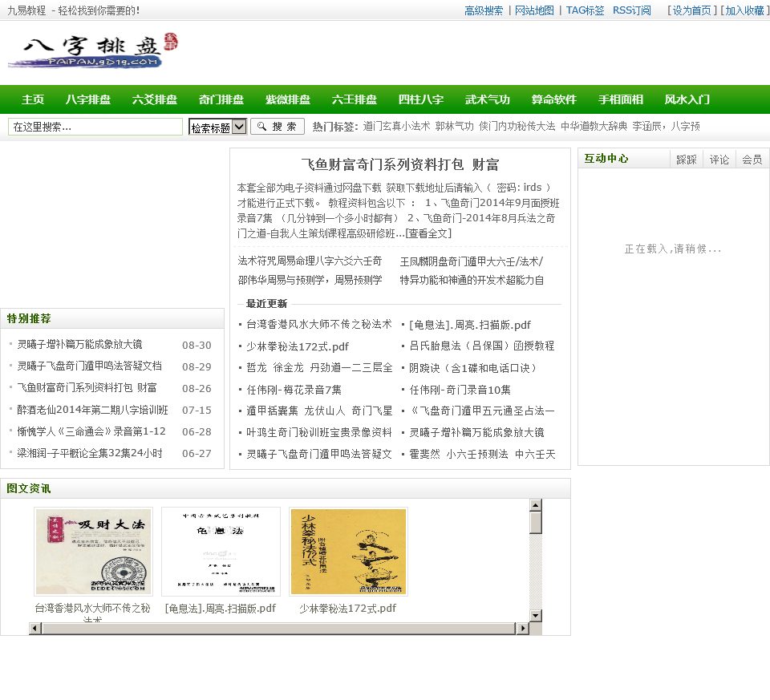Open 灵曦子飞盘奇门遁甲鸣法答疑文档 in 特别推荐
770x700 pixels.
tap(89, 366)
